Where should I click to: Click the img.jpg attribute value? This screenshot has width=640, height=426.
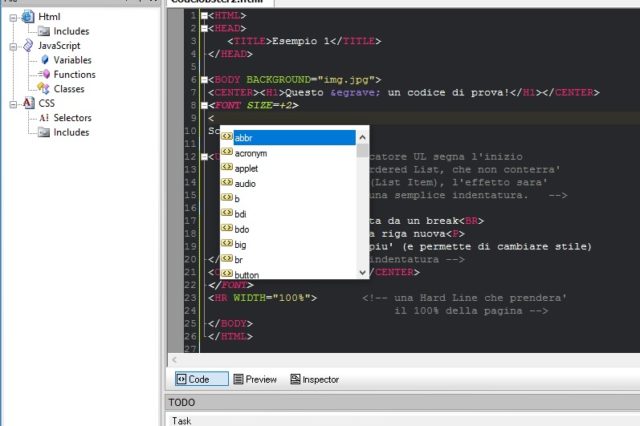pos(346,80)
